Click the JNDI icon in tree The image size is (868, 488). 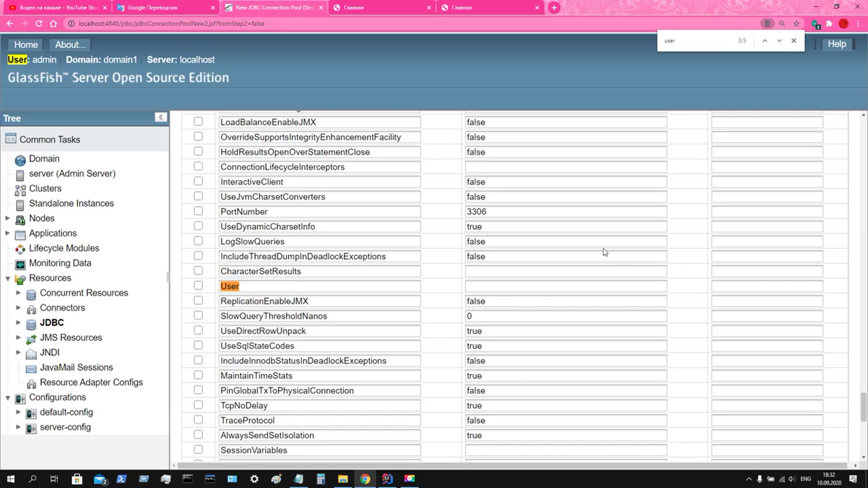31,354
